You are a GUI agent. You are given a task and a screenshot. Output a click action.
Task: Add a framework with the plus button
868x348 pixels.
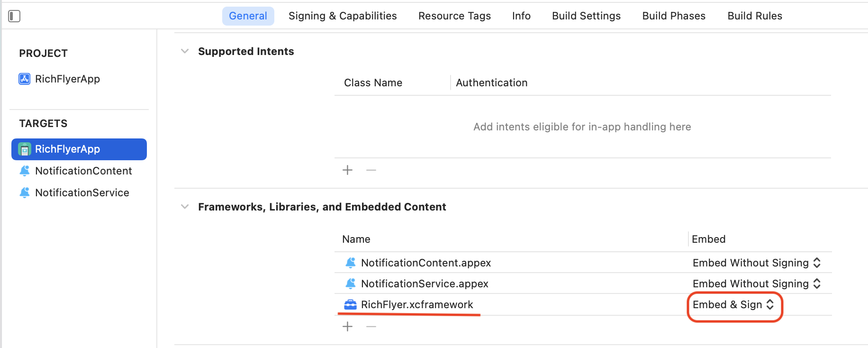coord(348,327)
